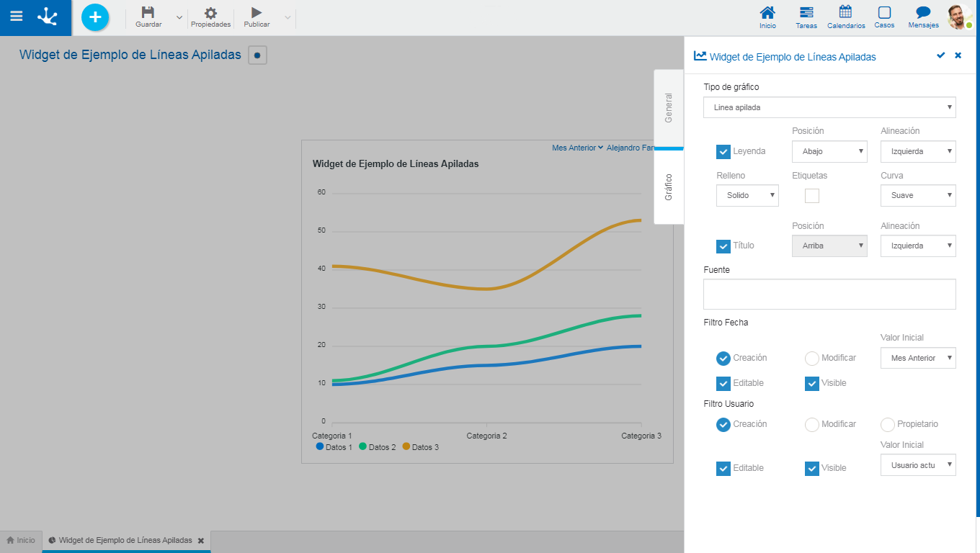Select Creación radio under Filtro Usuario
980x553 pixels.
point(723,424)
